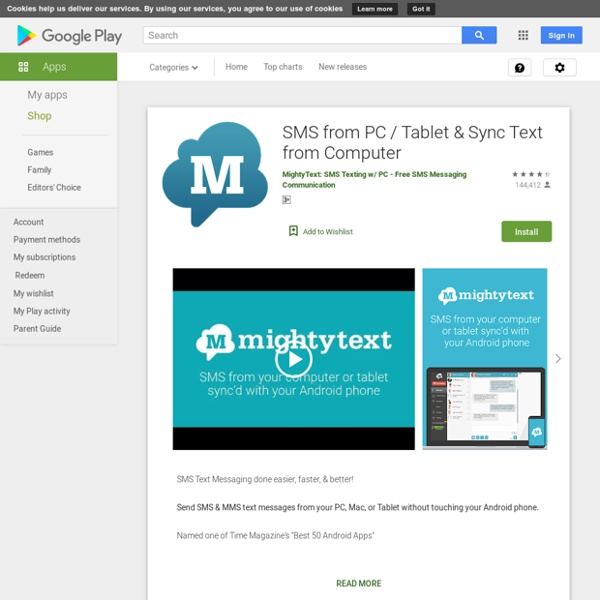Click Learn more about cookies

click(375, 9)
